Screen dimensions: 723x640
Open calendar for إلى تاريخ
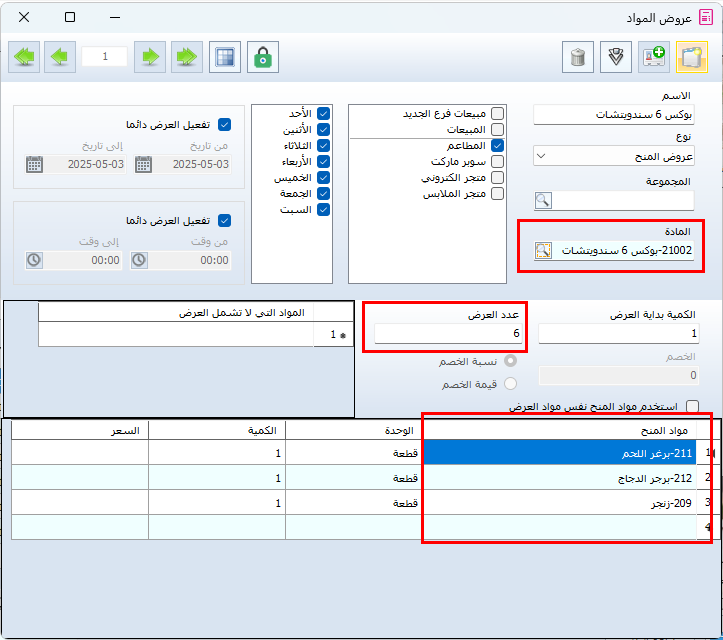(35, 164)
